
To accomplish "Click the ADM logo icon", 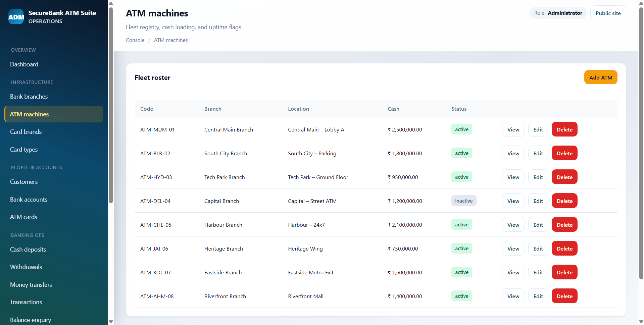I will click(16, 17).
